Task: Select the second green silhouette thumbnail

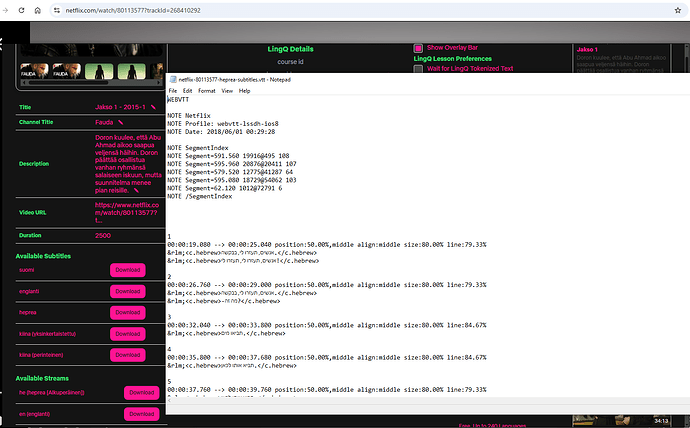Action: click(132, 71)
